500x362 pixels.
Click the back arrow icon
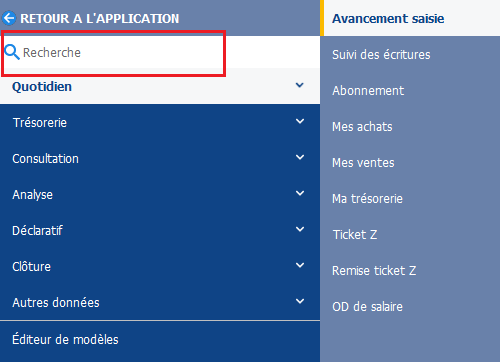coord(9,18)
